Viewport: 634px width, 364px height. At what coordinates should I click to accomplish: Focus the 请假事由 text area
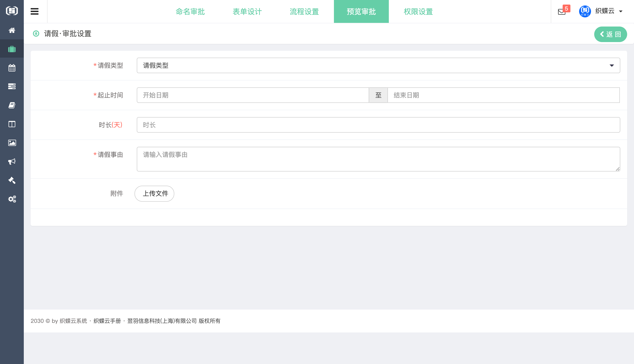[x=378, y=159]
